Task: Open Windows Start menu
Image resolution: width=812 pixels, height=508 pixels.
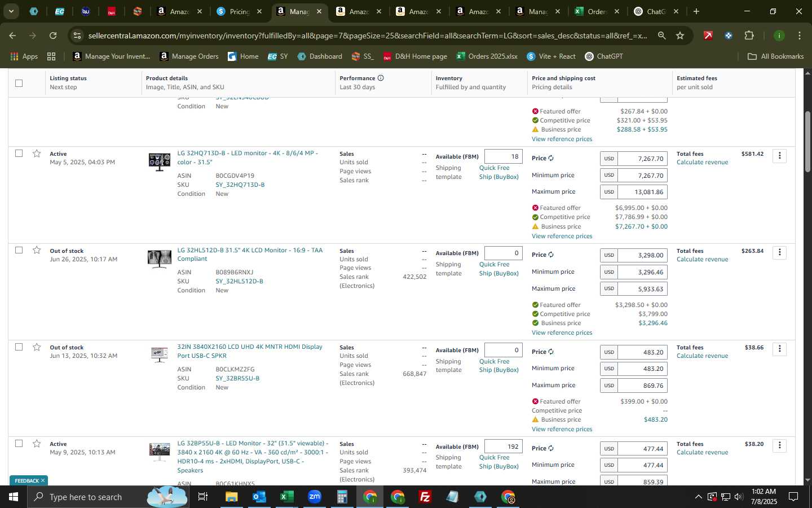Action: coord(14,497)
